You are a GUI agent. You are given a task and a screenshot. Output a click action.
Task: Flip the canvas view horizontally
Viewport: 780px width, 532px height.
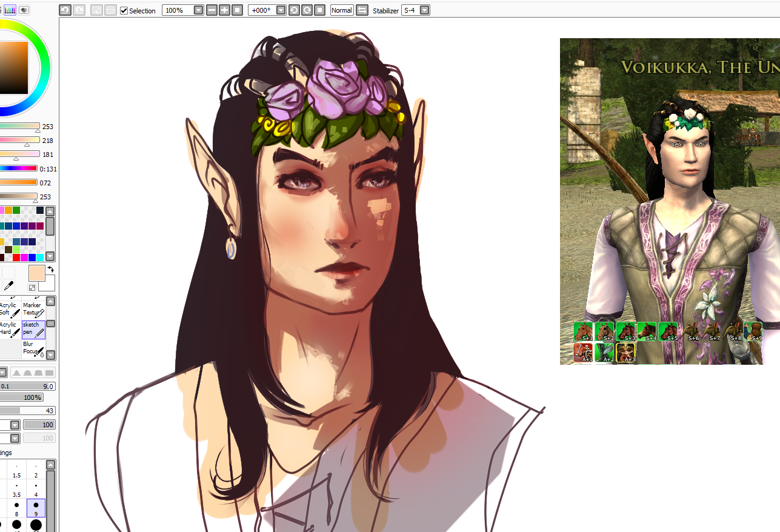362,10
